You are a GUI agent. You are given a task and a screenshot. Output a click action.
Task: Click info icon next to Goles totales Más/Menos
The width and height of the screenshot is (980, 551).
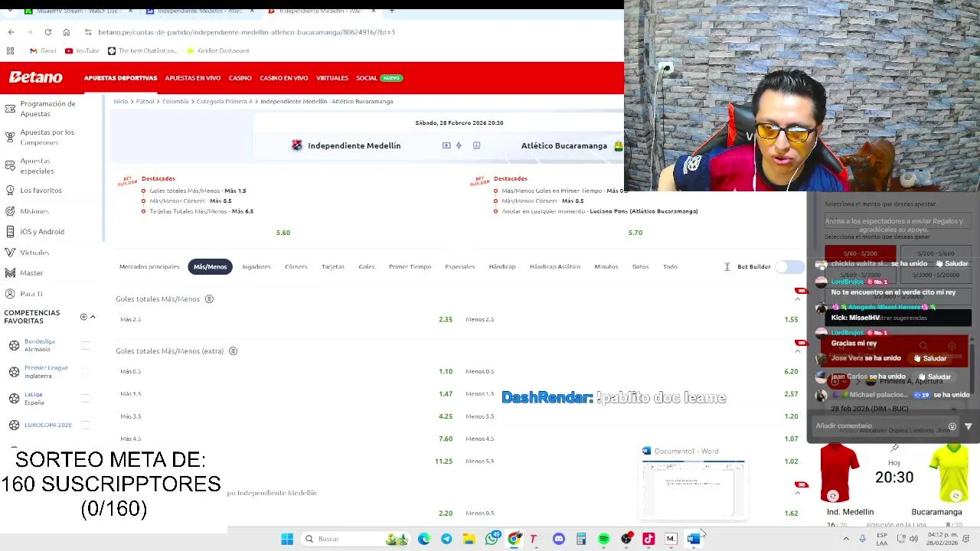coord(209,299)
